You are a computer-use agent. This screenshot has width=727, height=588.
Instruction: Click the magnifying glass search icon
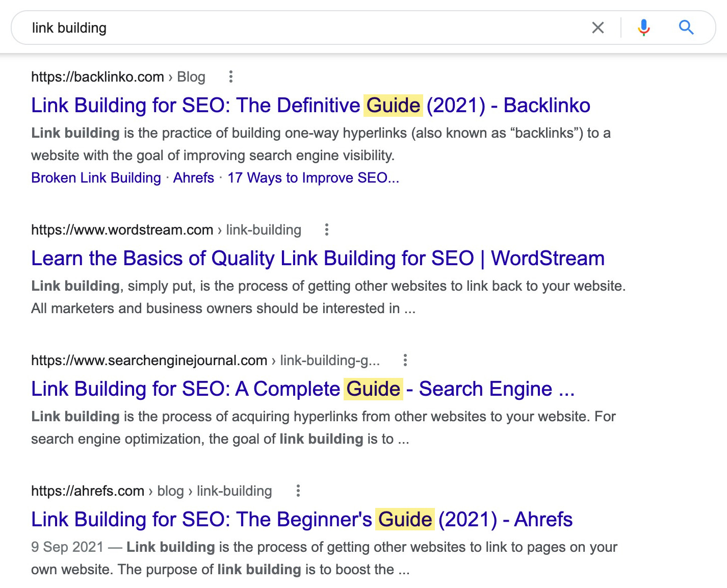coord(686,28)
